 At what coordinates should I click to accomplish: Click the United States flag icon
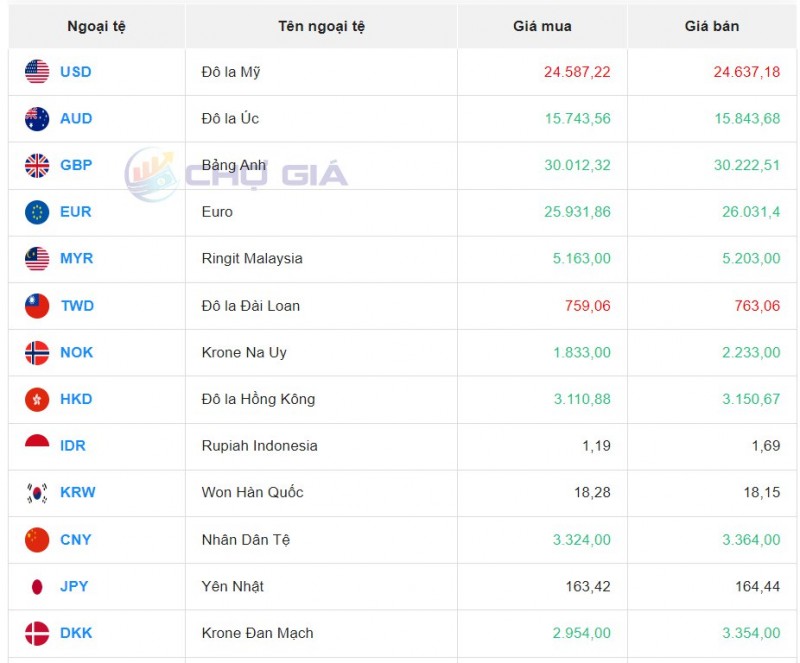click(x=37, y=72)
